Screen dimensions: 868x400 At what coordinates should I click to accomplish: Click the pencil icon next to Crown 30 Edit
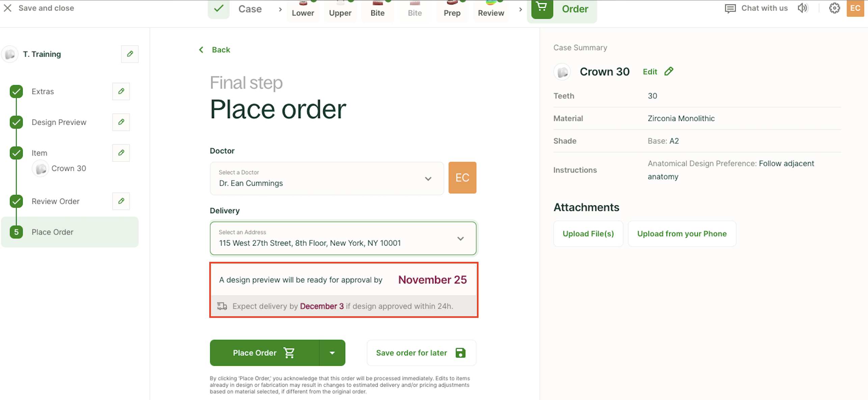(669, 71)
